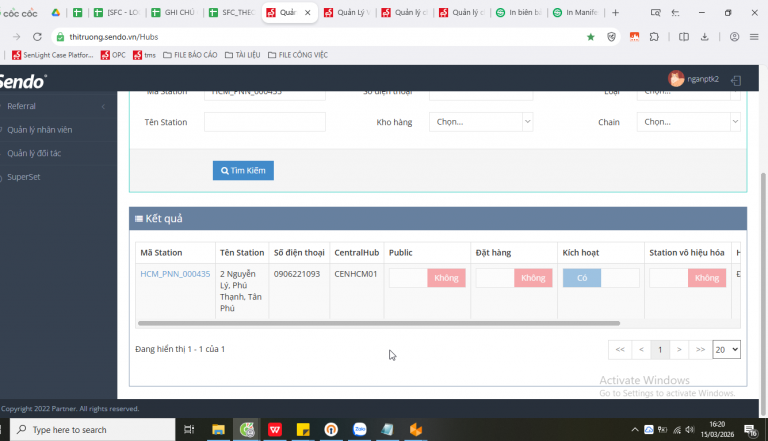Show hidden system tray icons

coord(635,430)
